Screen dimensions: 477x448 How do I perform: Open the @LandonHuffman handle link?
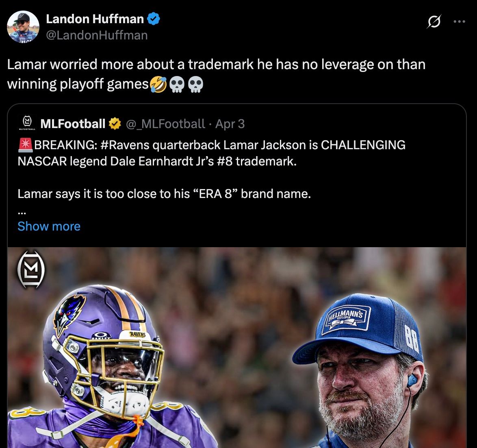(97, 35)
